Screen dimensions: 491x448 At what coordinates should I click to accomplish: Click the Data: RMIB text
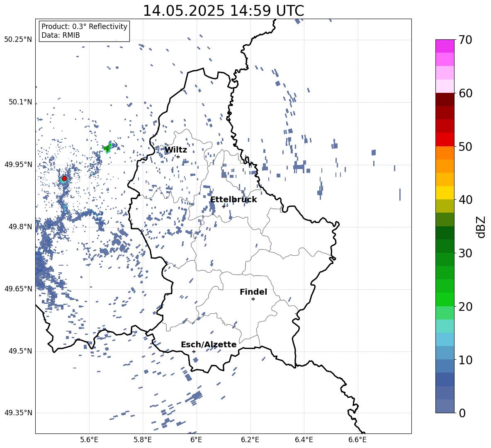(61, 35)
